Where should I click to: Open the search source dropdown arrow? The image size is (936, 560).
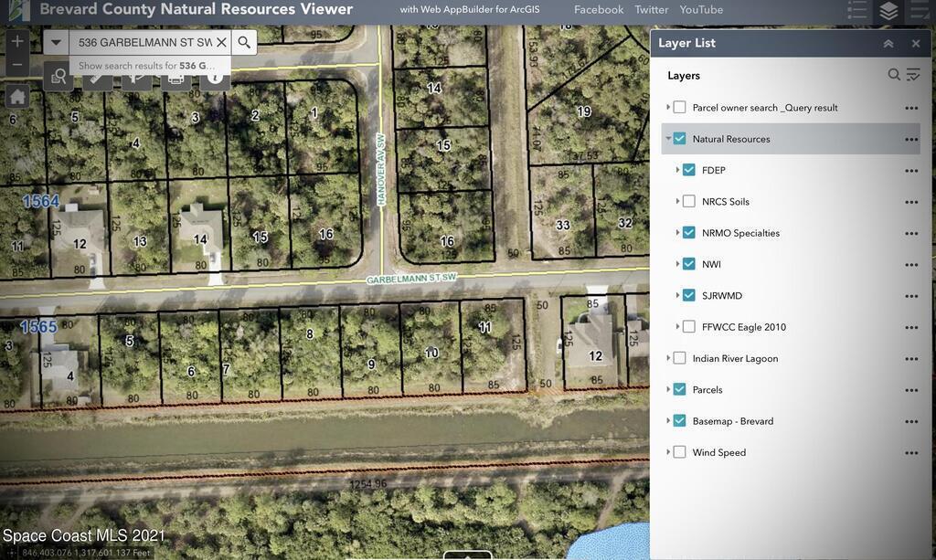[56, 42]
